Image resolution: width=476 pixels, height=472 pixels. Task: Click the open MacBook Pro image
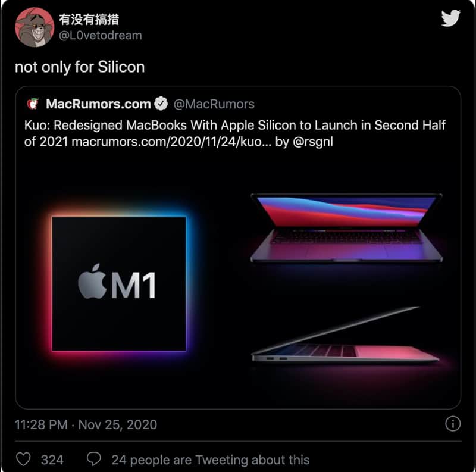pyautogui.click(x=346, y=228)
